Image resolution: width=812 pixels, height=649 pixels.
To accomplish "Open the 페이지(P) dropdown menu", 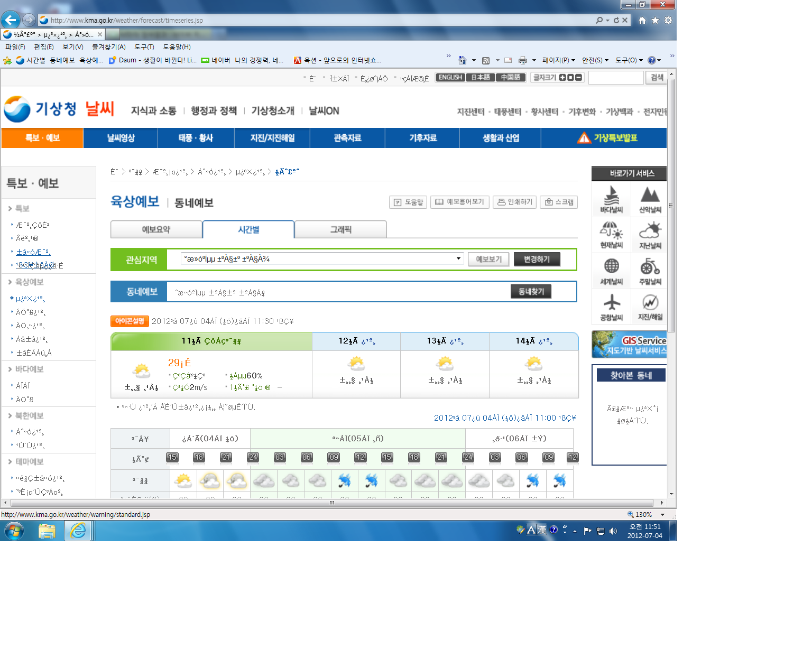I will (x=559, y=60).
